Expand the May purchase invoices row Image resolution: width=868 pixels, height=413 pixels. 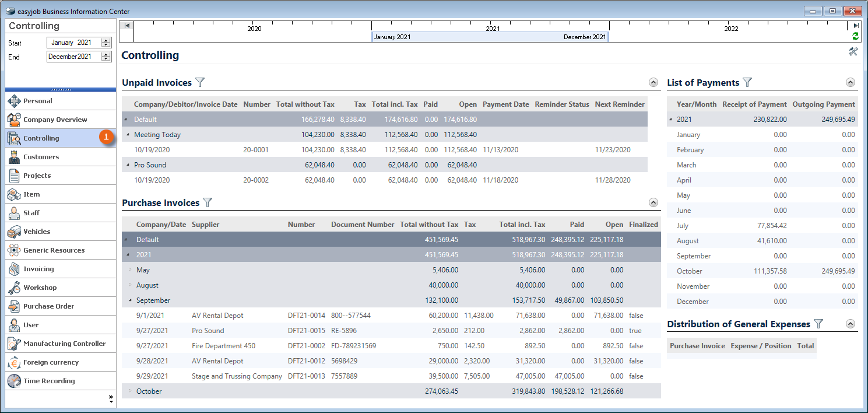click(129, 270)
